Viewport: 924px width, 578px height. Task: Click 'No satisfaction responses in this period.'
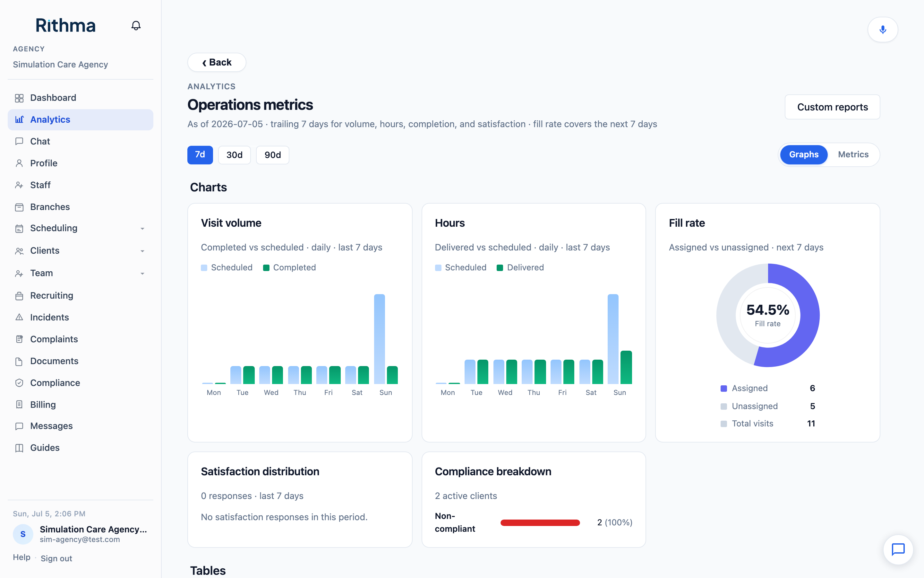tap(284, 517)
